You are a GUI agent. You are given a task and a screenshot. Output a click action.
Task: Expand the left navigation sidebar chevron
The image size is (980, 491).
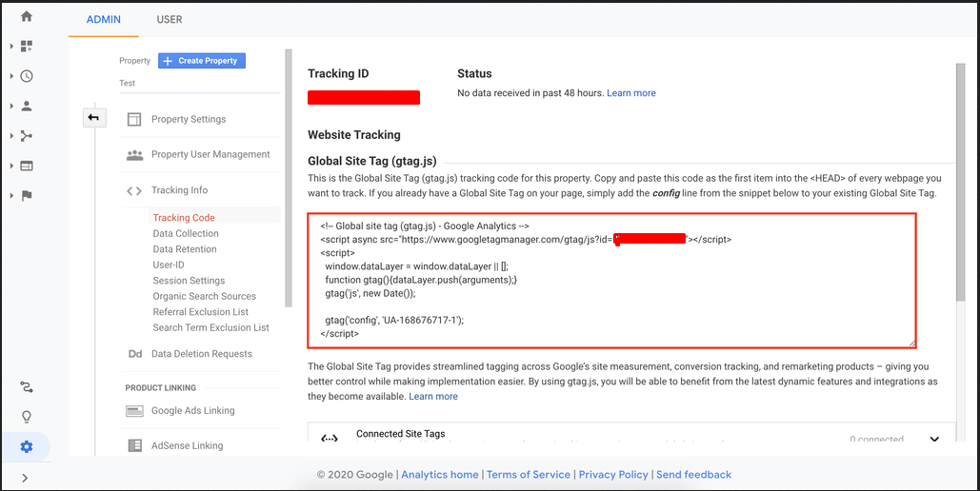click(x=25, y=478)
